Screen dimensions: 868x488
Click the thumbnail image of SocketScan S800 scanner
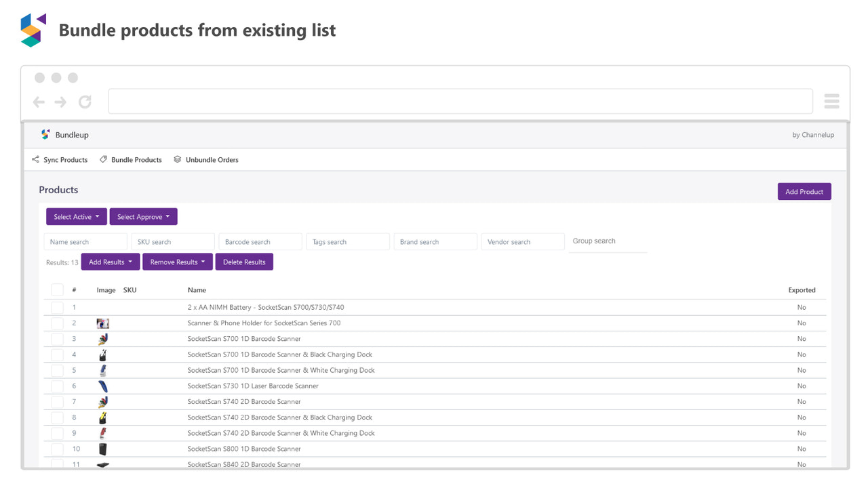point(102,449)
